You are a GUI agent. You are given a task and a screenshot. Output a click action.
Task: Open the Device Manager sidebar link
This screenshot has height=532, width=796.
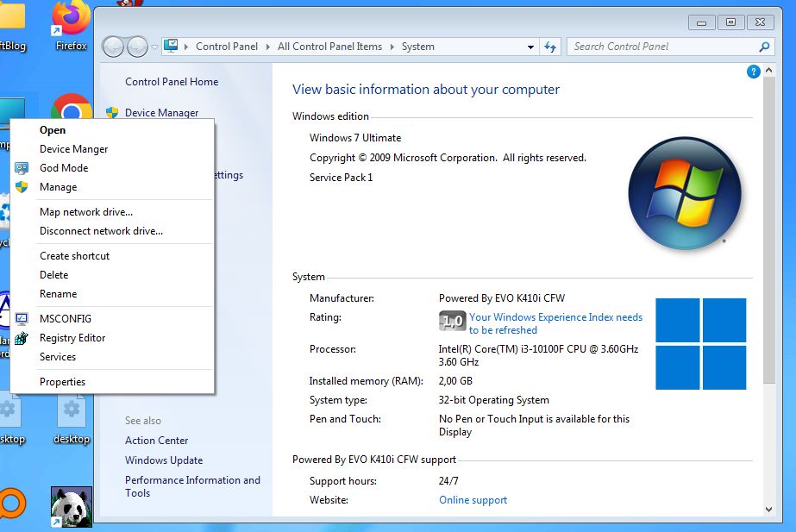click(x=161, y=113)
